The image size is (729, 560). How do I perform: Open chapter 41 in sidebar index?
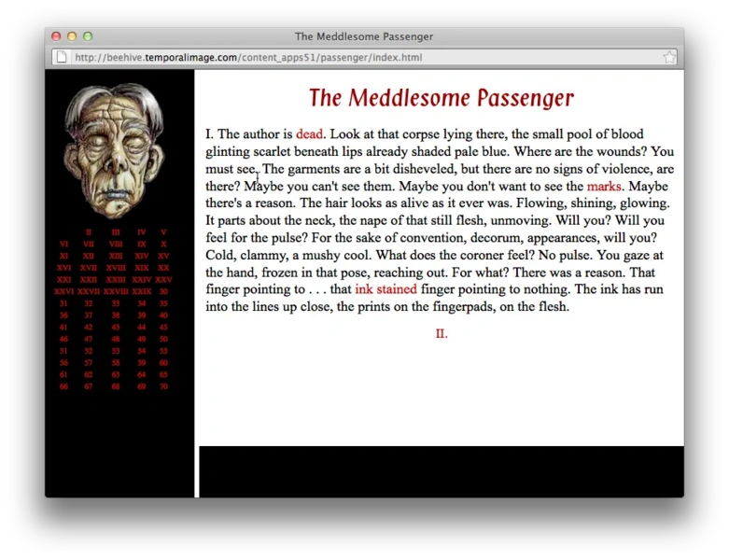coord(63,328)
